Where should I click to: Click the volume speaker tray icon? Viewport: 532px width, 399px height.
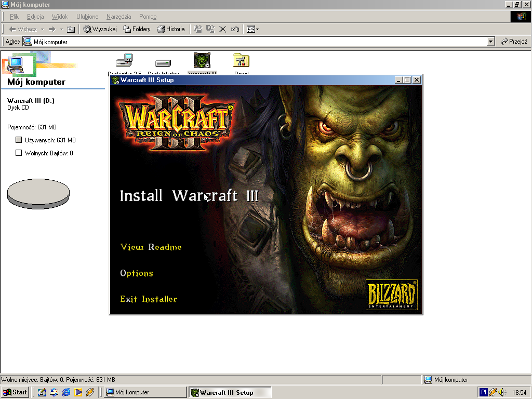click(501, 393)
